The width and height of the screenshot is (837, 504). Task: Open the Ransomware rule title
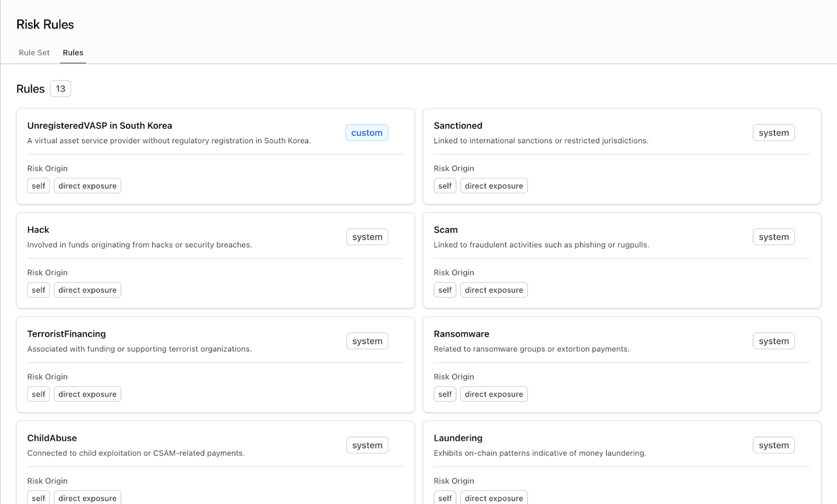[x=461, y=334]
